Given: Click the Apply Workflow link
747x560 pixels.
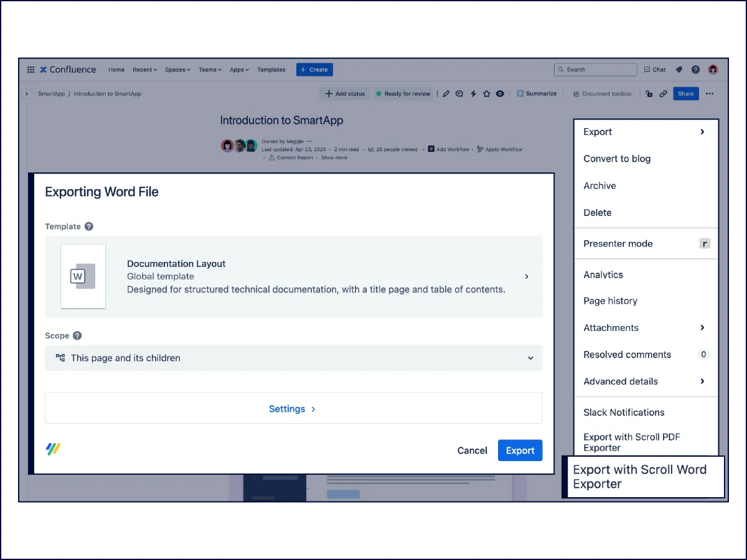Looking at the screenshot, I should coord(500,149).
